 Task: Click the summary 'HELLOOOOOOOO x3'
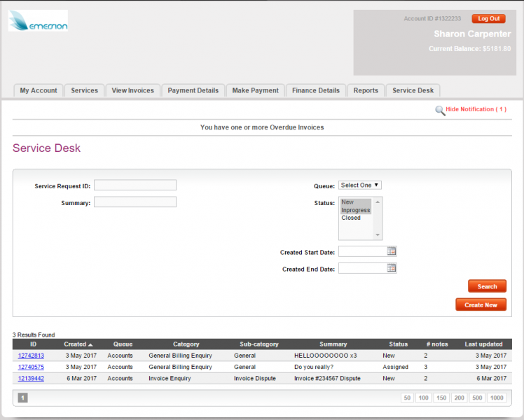[x=326, y=356]
